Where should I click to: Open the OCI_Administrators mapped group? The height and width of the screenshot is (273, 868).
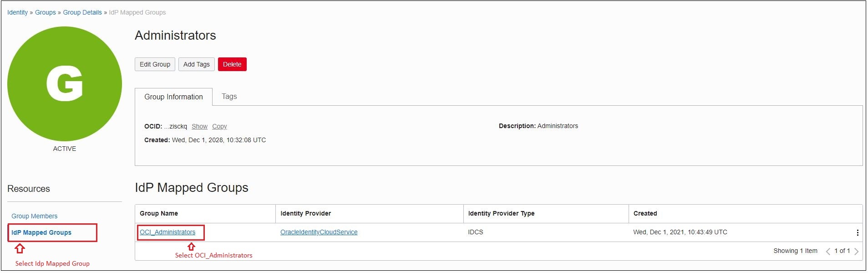168,232
